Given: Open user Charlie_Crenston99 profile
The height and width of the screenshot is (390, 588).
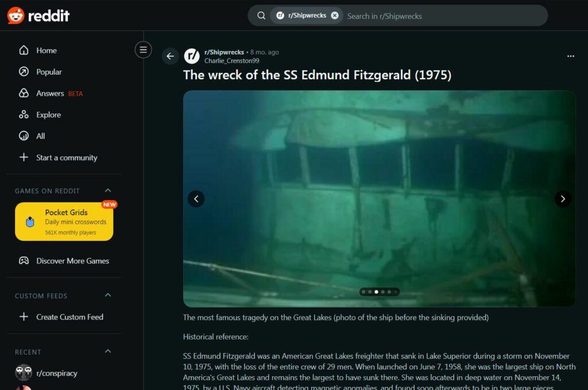Looking at the screenshot, I should coord(231,61).
